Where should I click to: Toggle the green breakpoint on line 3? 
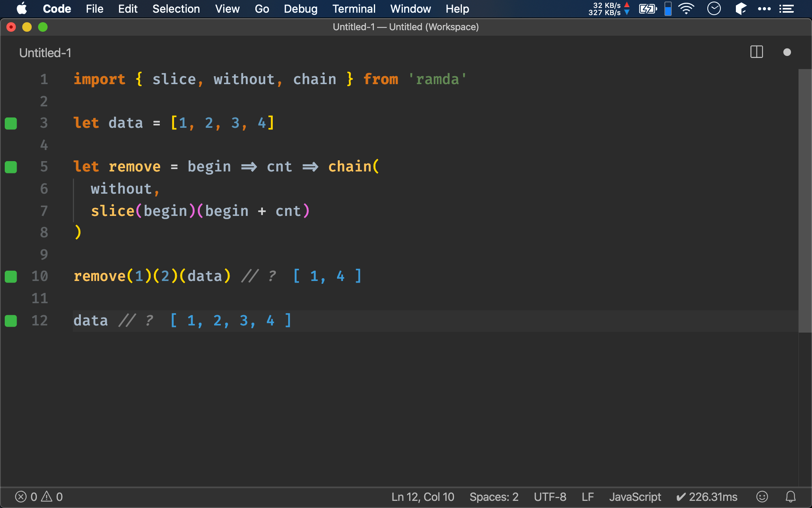click(x=11, y=122)
